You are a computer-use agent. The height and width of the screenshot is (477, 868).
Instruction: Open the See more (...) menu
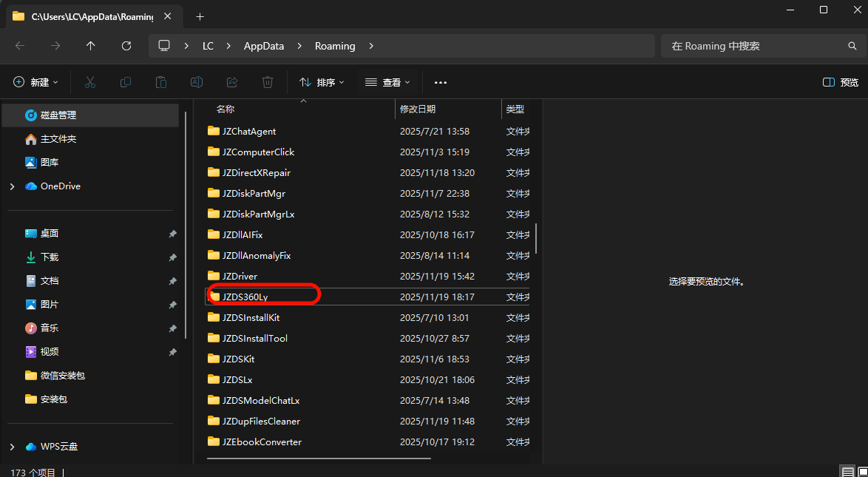click(440, 82)
